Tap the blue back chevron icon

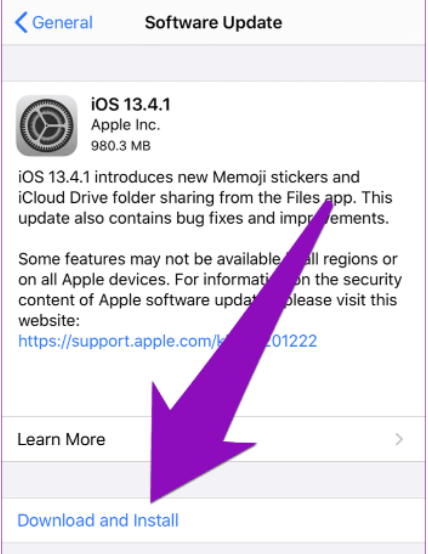21,22
